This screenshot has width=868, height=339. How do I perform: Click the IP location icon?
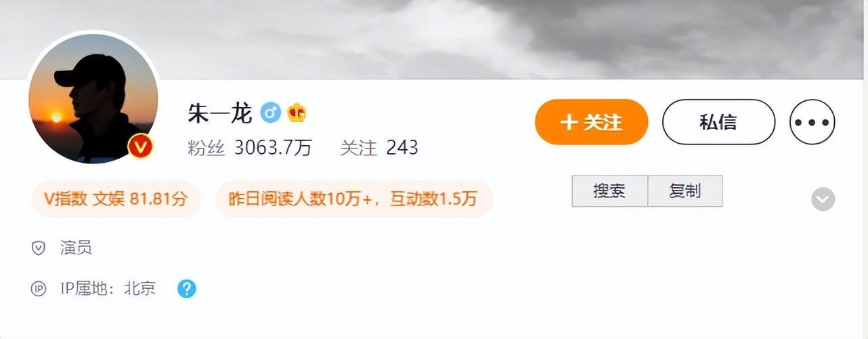39,289
